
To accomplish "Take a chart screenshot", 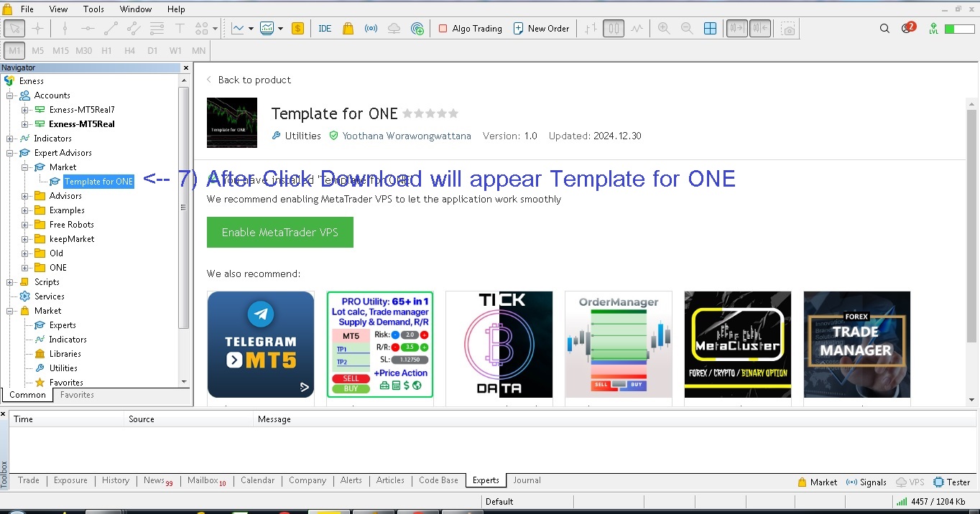I will pyautogui.click(x=789, y=29).
